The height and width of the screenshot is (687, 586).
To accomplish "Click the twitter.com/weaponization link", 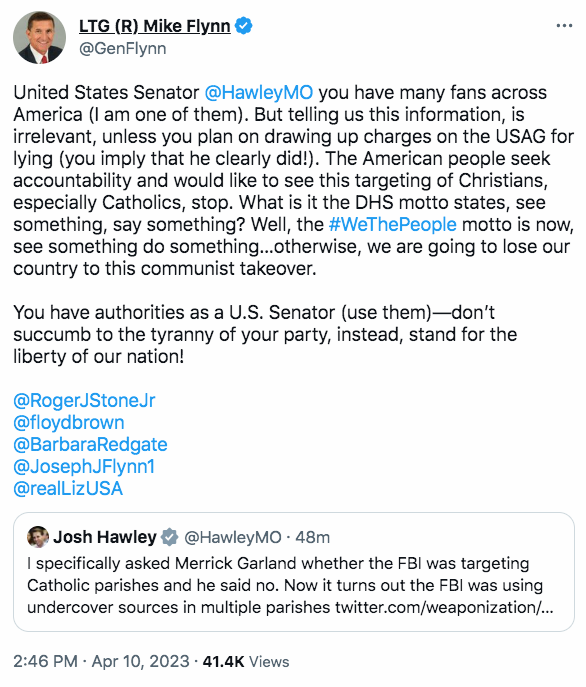I will click(444, 607).
